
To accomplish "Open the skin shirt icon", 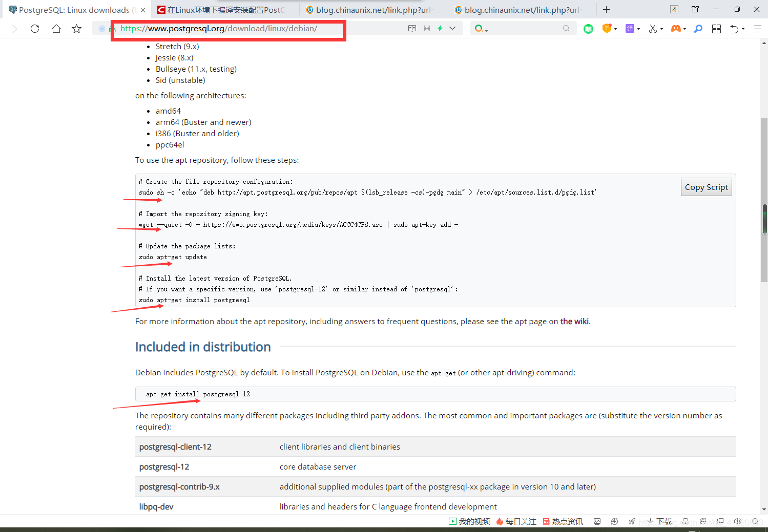I will pyautogui.click(x=695, y=9).
